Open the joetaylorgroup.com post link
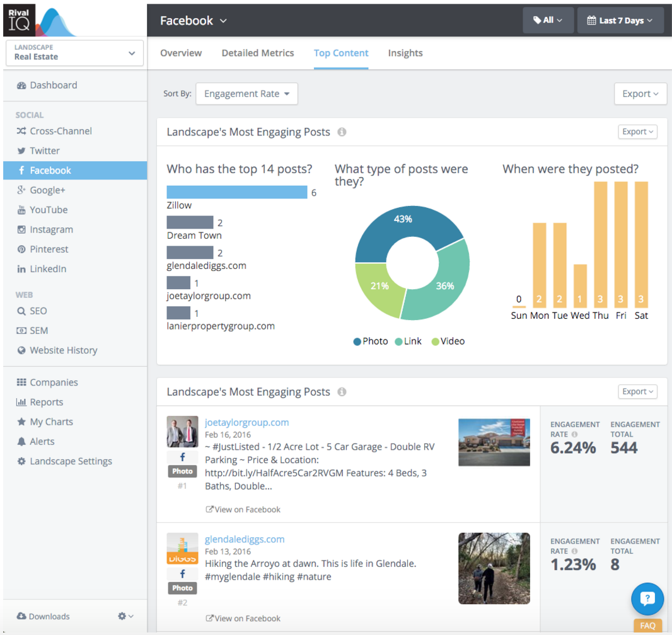 tap(246, 423)
